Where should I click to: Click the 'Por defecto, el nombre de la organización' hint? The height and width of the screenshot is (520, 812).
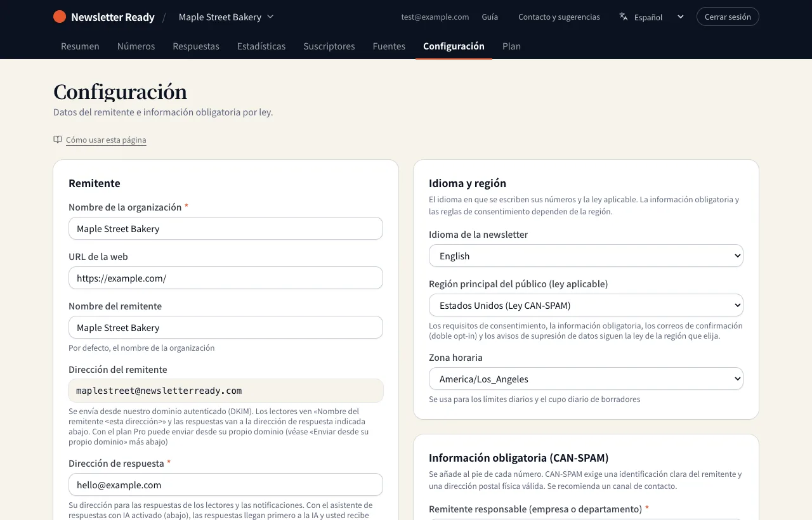click(x=141, y=348)
